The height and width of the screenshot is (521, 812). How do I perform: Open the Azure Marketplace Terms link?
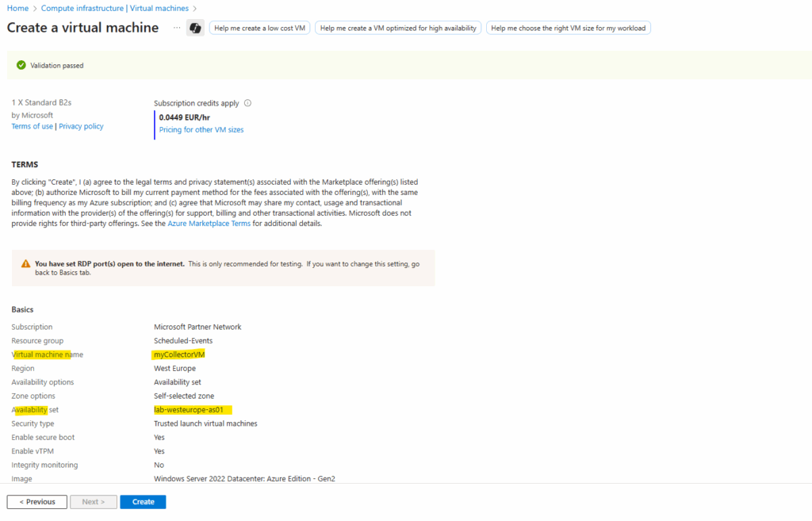pos(209,223)
